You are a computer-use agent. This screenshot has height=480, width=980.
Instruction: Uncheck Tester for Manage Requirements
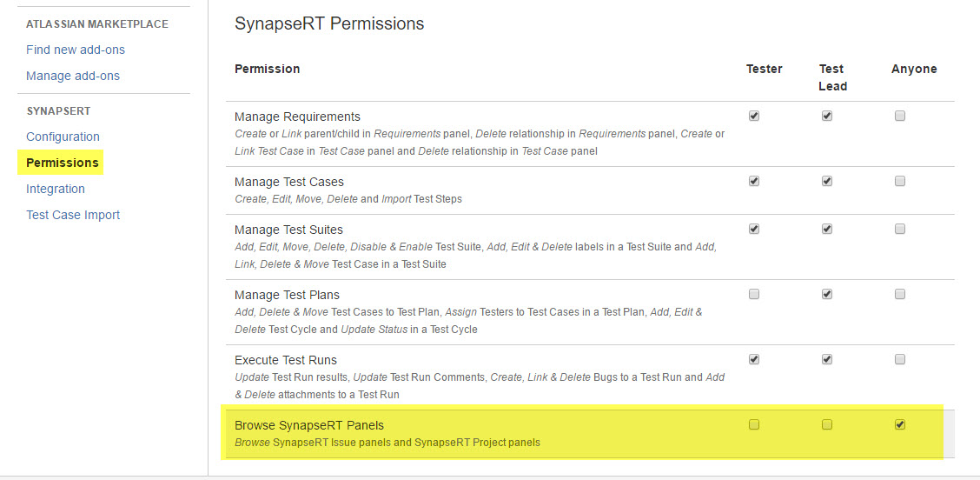(x=754, y=116)
